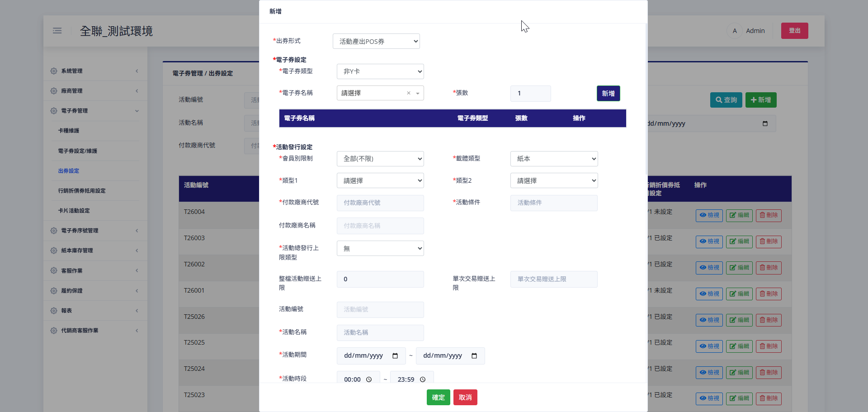Click the pencil icon on the T26003 row's 編輯 button
The image size is (868, 412).
tap(732, 242)
